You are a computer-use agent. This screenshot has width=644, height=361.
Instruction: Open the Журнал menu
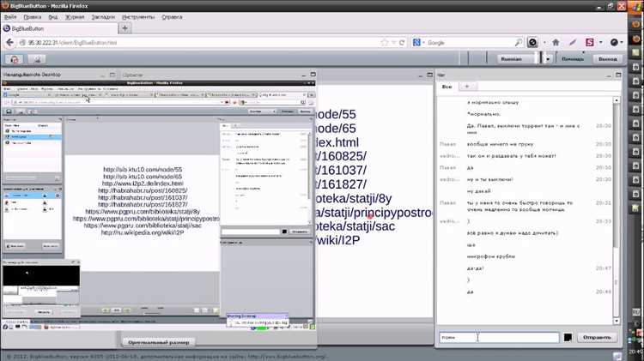pos(75,17)
